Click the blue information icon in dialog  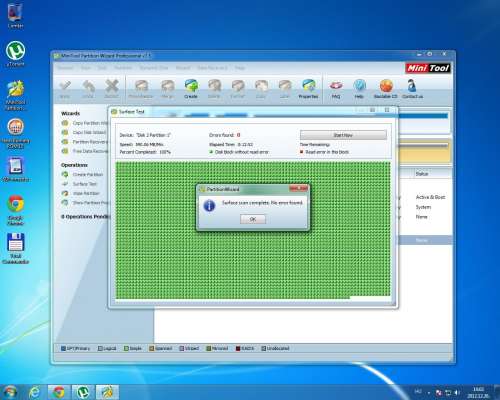209,206
